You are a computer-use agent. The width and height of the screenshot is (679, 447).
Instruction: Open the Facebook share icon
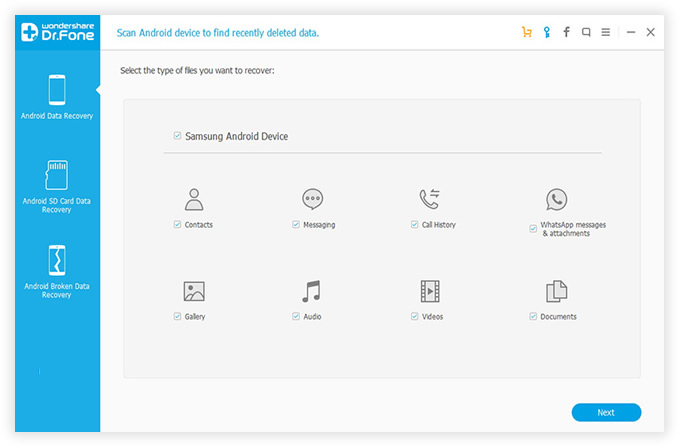coord(566,32)
